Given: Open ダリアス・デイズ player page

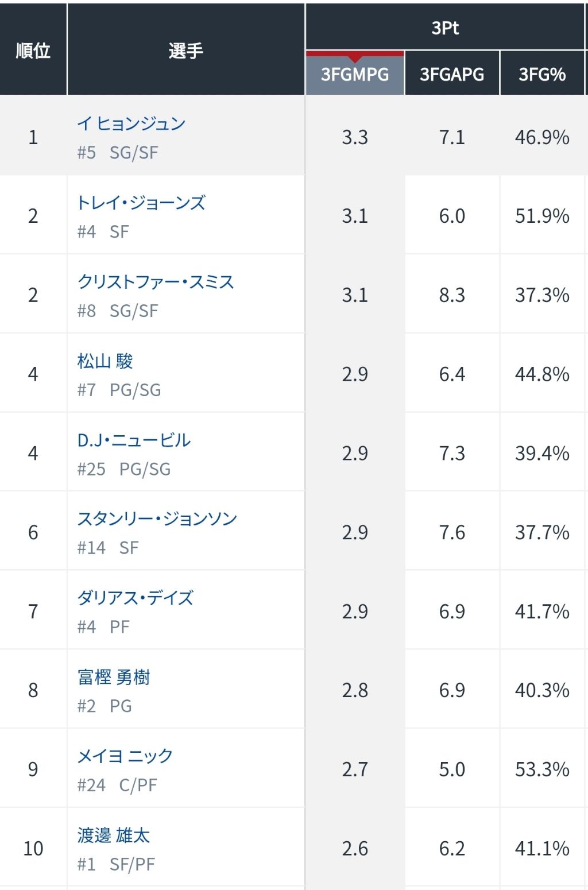Looking at the screenshot, I should click(x=136, y=598).
